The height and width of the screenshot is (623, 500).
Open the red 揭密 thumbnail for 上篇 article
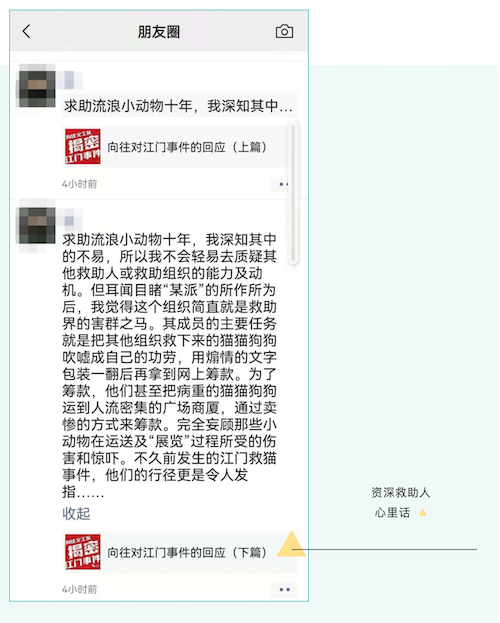tap(83, 146)
